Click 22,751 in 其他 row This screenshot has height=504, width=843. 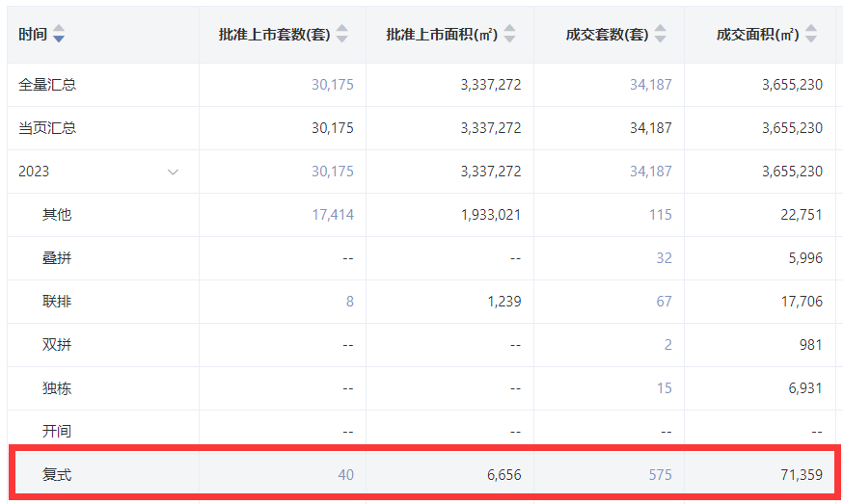tap(802, 215)
